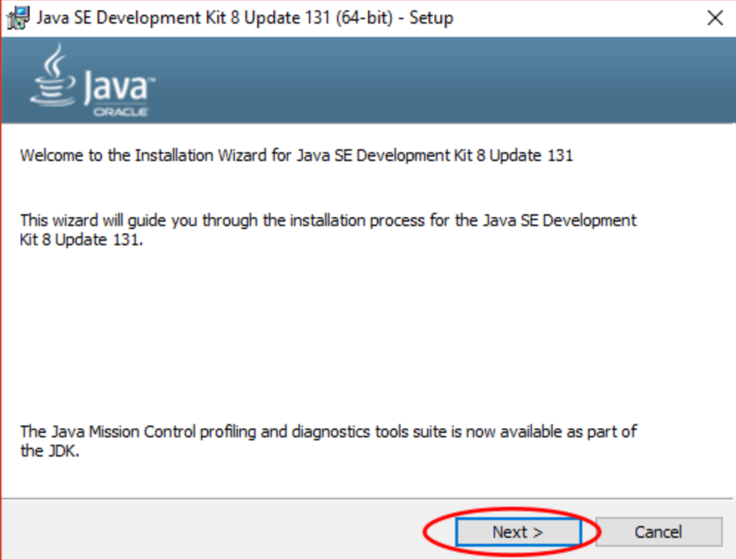
Task: Click the red oval outline around Next
Action: [426, 532]
